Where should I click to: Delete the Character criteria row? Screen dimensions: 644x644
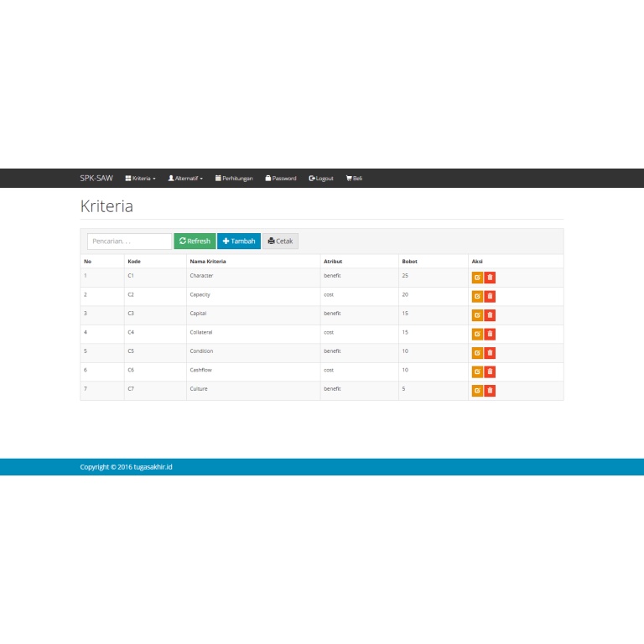pyautogui.click(x=490, y=278)
